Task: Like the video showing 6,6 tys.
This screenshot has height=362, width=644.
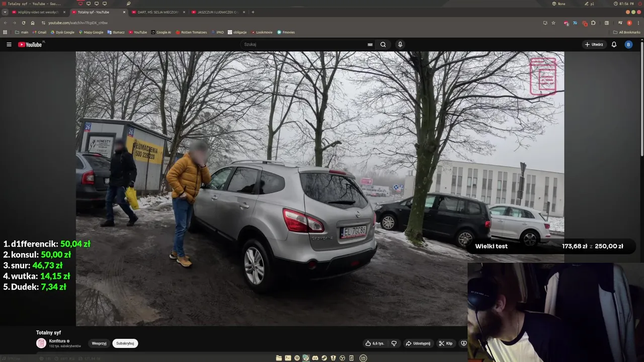Action: click(374, 343)
